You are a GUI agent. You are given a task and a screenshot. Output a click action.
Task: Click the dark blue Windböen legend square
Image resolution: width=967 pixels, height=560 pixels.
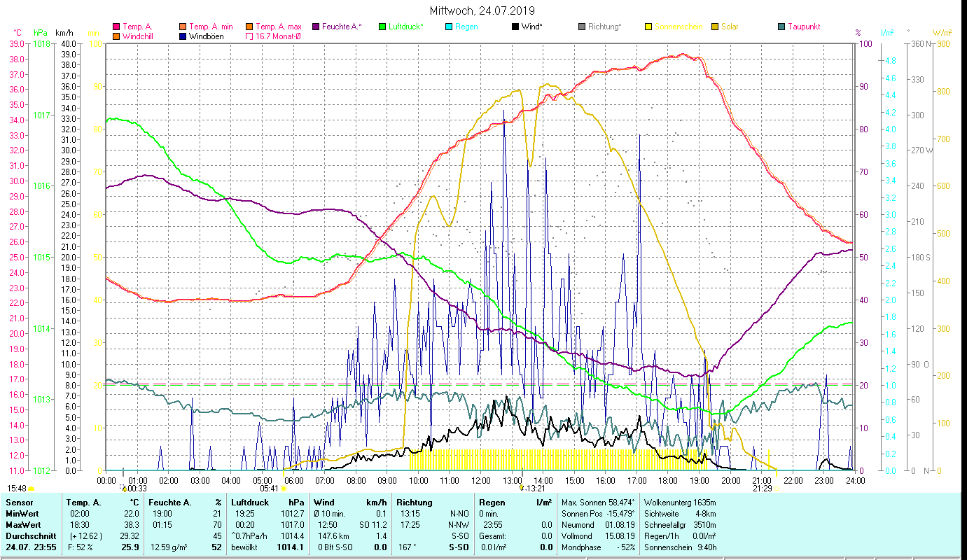click(x=183, y=36)
